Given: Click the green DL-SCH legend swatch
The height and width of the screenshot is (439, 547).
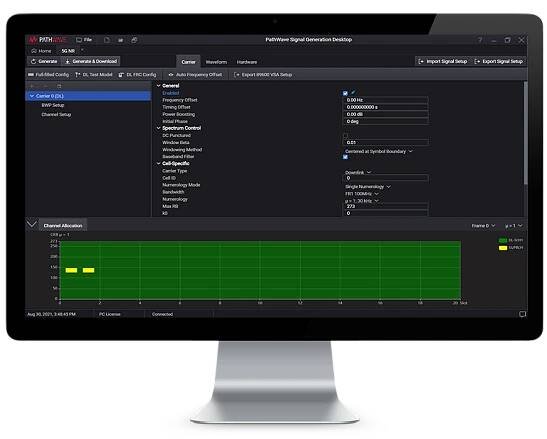Looking at the screenshot, I should pyautogui.click(x=502, y=240).
